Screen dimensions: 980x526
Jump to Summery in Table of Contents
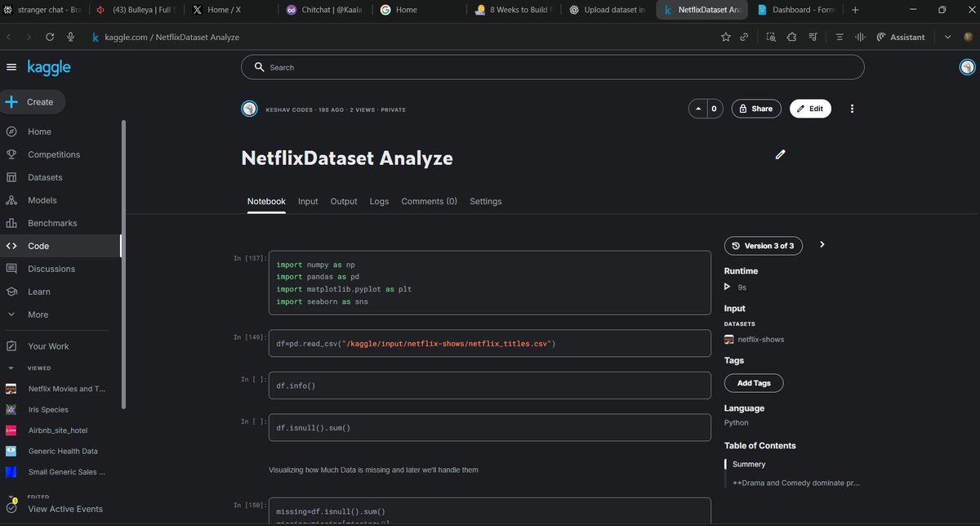pos(749,464)
